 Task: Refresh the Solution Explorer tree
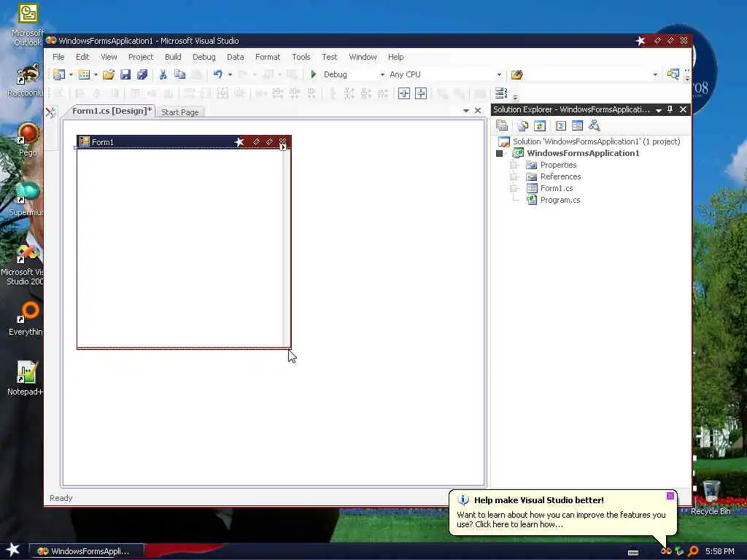point(540,125)
